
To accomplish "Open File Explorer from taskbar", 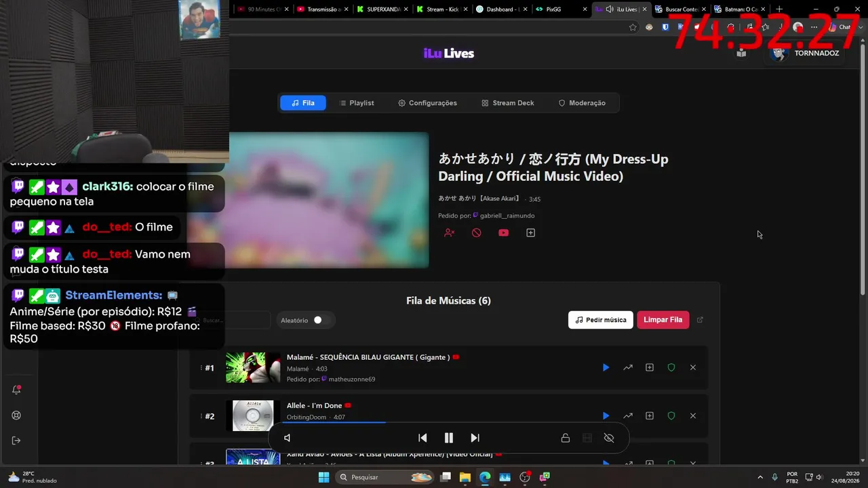I will (465, 477).
